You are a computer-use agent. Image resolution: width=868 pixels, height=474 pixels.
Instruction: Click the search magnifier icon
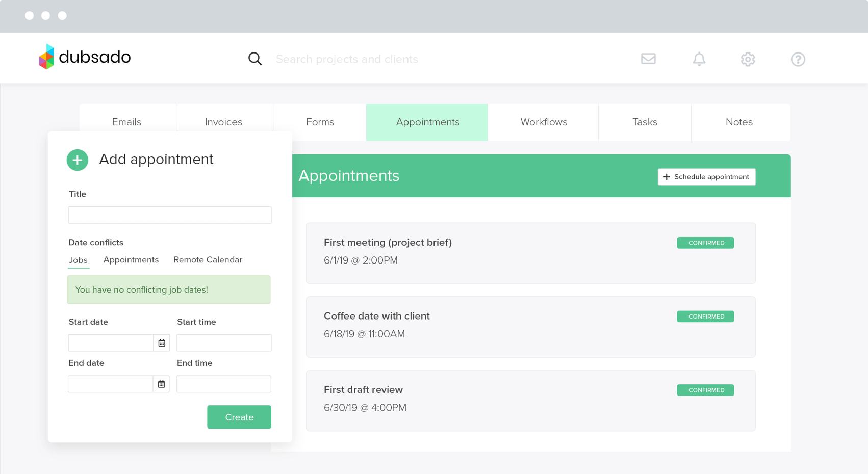pyautogui.click(x=255, y=59)
